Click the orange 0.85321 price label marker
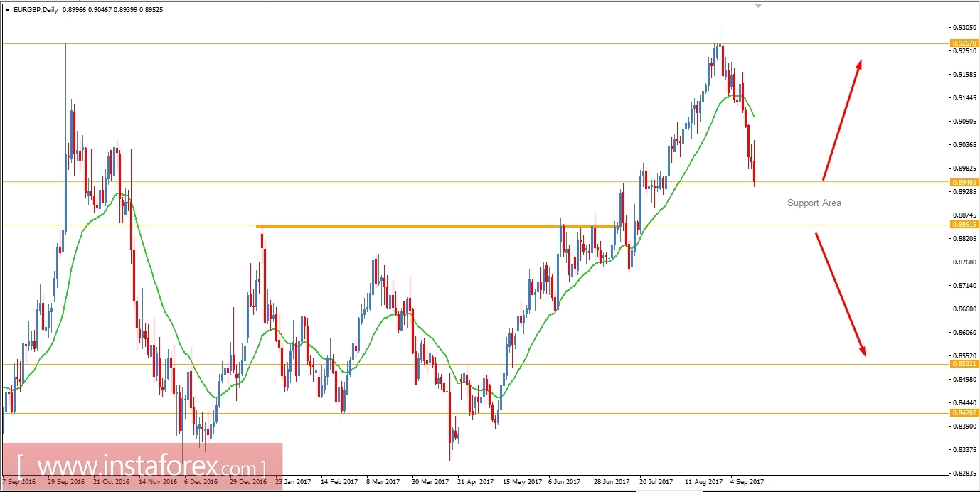 (966, 363)
